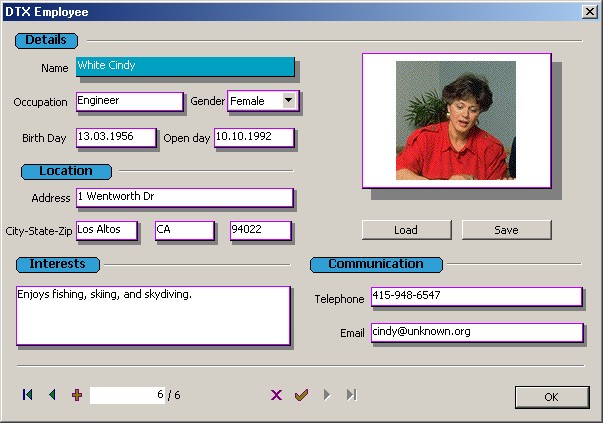This screenshot has height=423, width=603.
Task: Select the Address field
Action: (185, 198)
